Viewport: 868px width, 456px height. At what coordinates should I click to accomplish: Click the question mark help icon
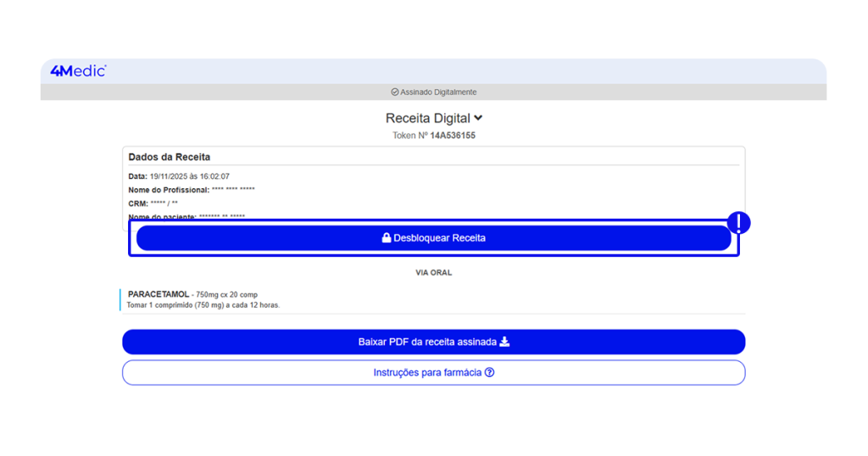point(489,373)
